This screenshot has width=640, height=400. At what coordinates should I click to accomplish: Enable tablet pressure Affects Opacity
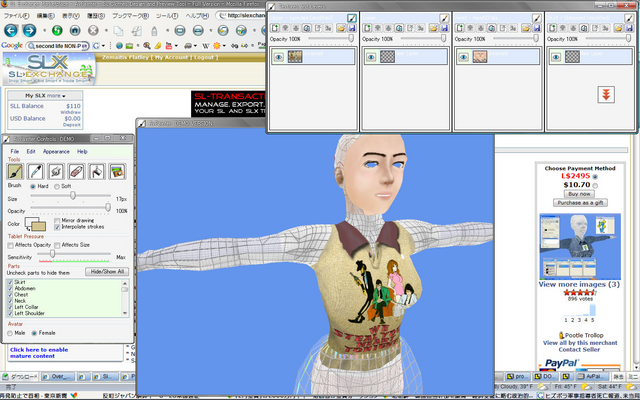click(10, 245)
